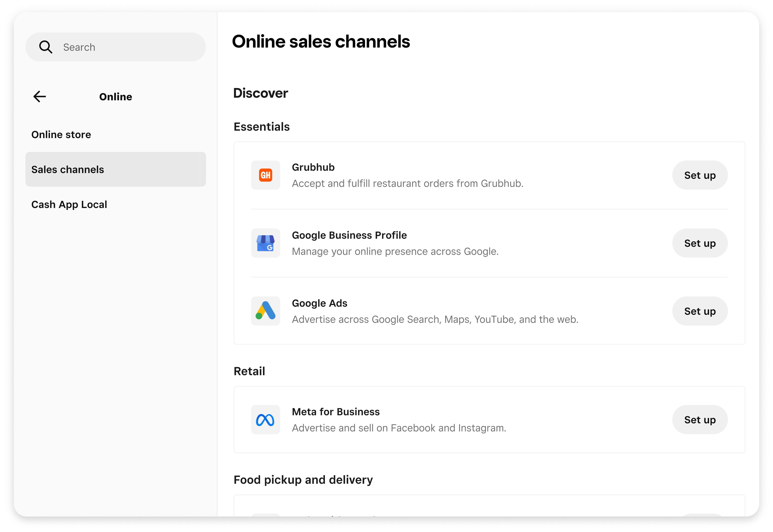The image size is (773, 532).
Task: Click the Online sidebar header
Action: pyautogui.click(x=116, y=97)
